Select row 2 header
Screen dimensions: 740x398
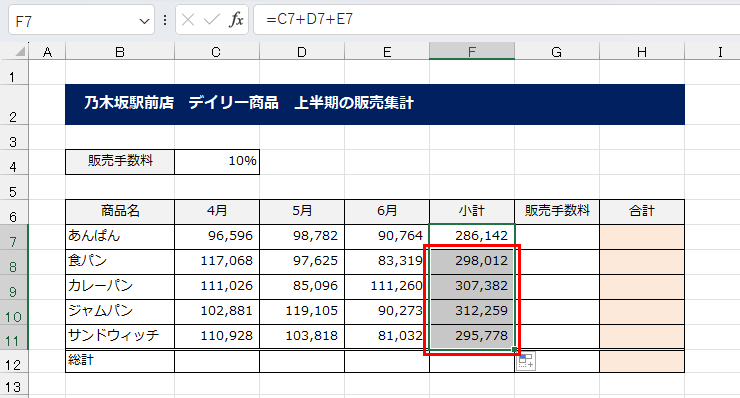point(14,105)
